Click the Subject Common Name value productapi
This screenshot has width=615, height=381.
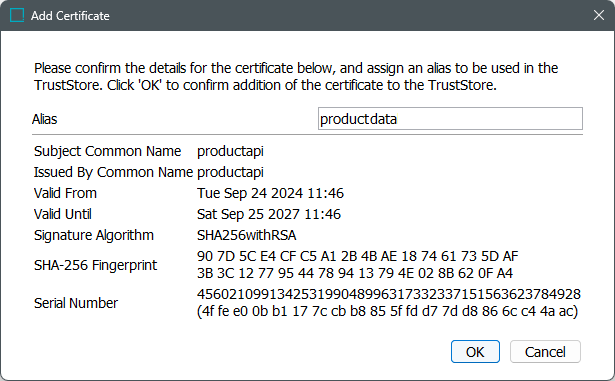click(230, 151)
